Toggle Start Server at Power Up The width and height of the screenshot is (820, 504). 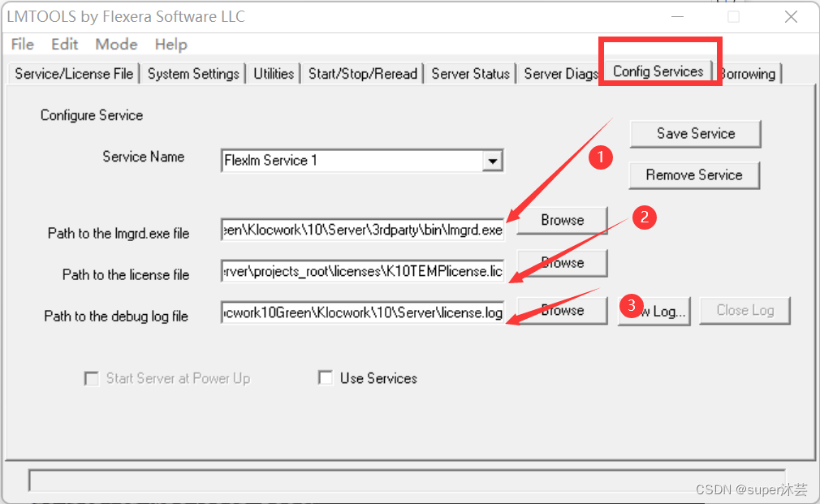91,379
